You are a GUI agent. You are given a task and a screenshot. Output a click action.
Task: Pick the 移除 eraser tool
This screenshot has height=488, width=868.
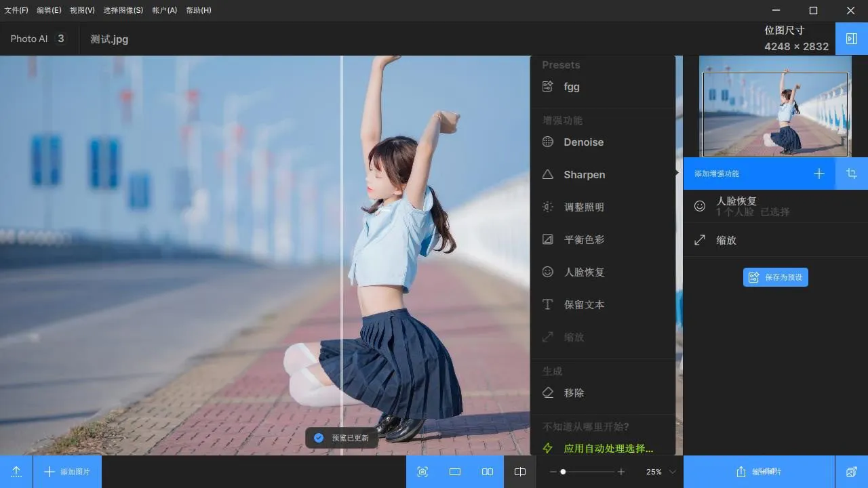click(573, 393)
